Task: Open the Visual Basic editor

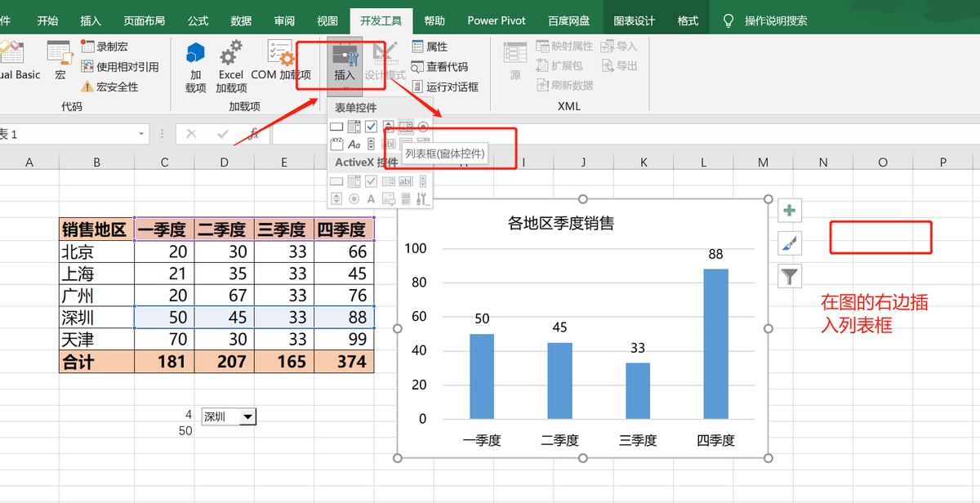Action: pos(18,60)
